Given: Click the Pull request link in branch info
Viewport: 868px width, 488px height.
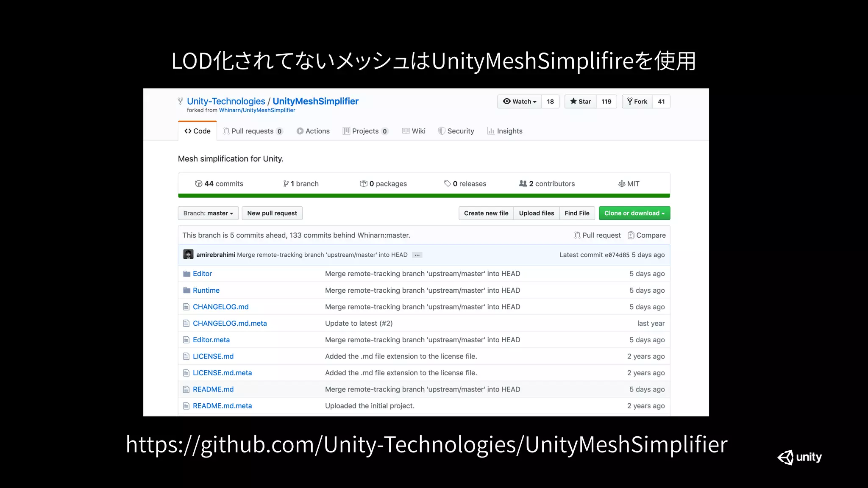Looking at the screenshot, I should pos(598,235).
